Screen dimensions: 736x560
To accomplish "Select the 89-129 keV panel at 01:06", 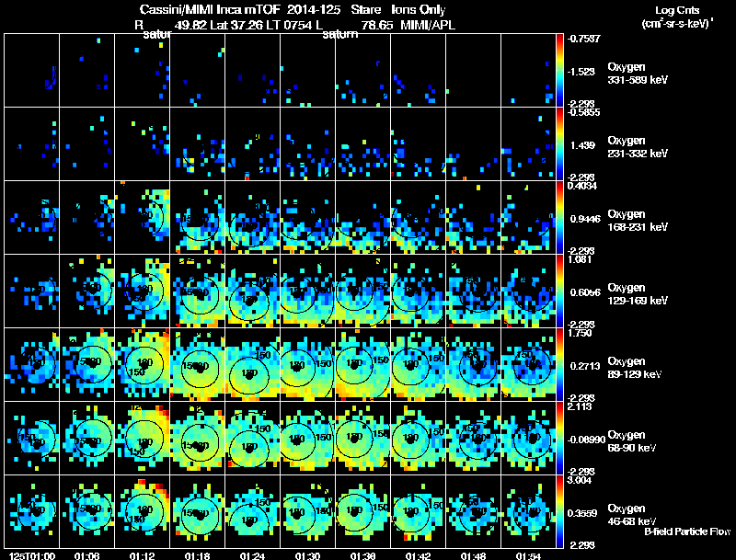I will click(x=87, y=364).
